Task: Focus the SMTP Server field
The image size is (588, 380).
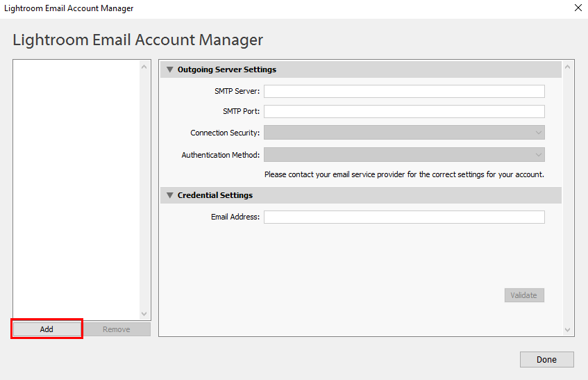Action: pos(403,91)
